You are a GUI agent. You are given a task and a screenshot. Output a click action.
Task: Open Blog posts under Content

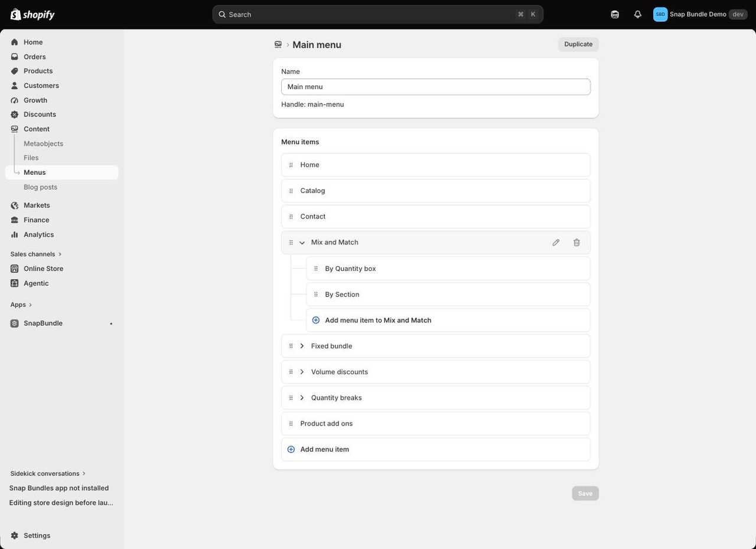point(40,187)
